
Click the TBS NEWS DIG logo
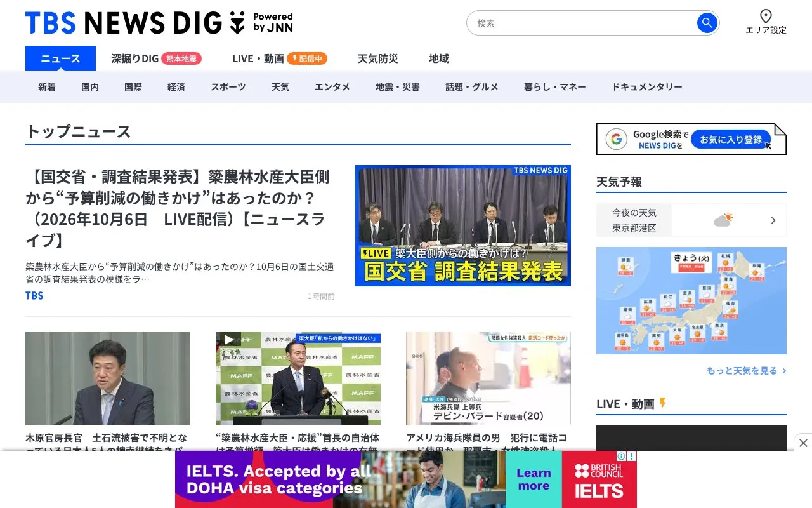click(159, 23)
